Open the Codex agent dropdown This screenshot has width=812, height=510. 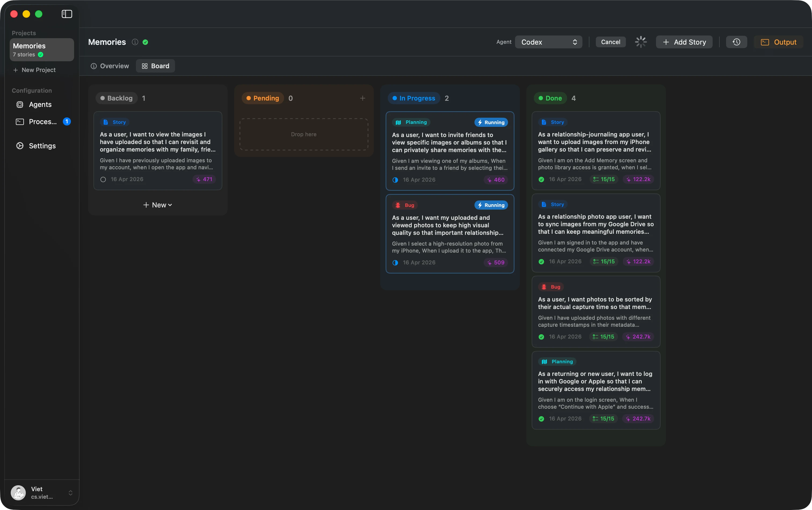click(548, 42)
